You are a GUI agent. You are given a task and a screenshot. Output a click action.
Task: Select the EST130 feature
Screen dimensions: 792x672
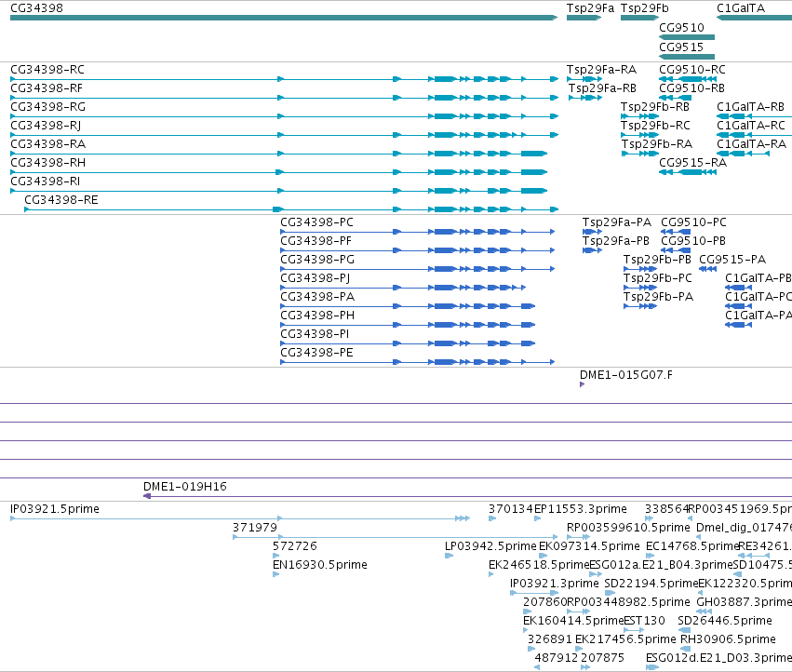click(634, 630)
